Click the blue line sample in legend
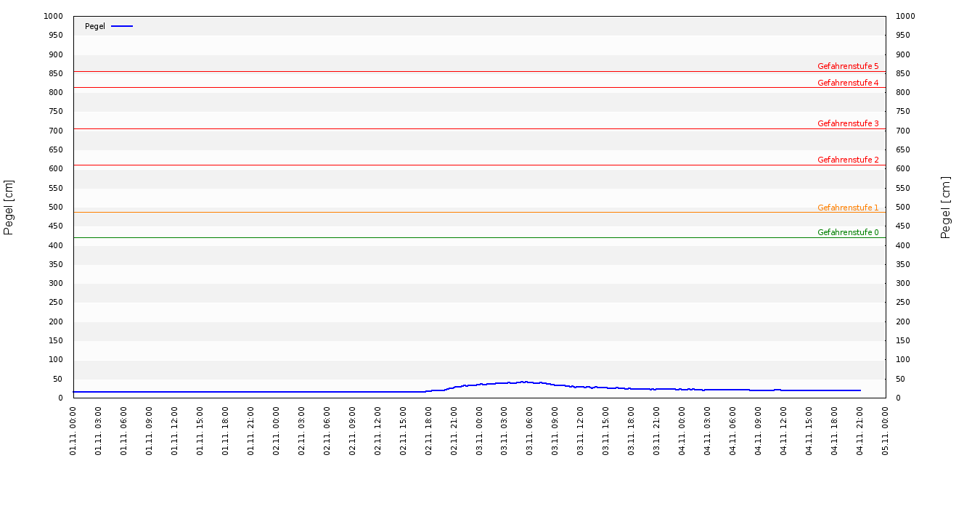 click(122, 26)
